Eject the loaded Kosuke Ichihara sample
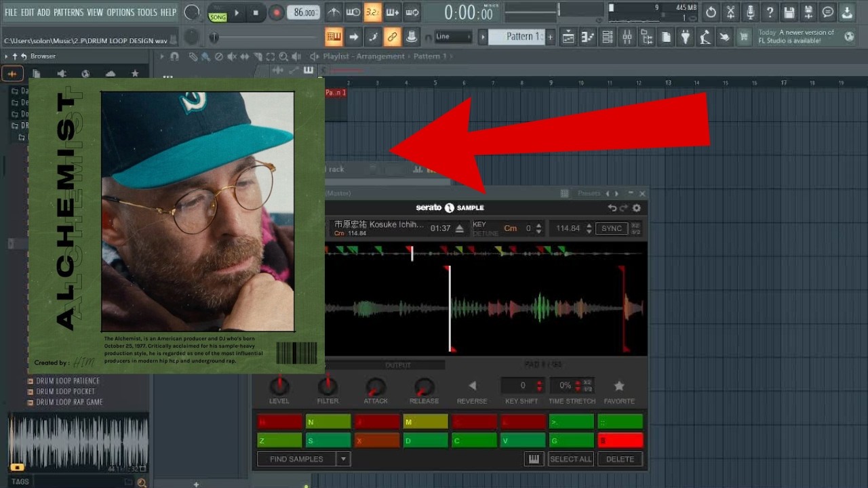Viewport: 868px width, 488px height. 460,228
